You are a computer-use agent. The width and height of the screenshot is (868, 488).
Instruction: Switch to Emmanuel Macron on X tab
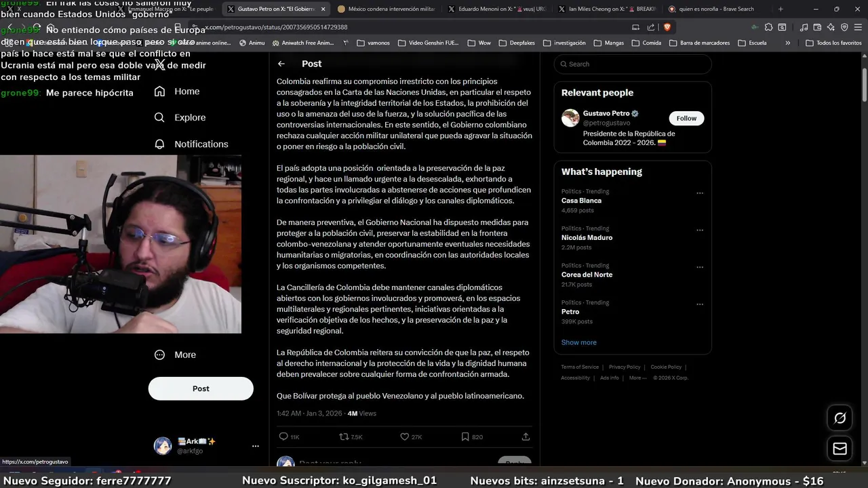165,9
